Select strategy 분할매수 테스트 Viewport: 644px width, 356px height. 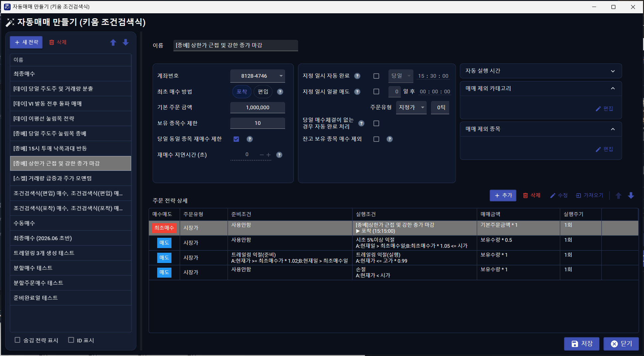[x=70, y=268]
